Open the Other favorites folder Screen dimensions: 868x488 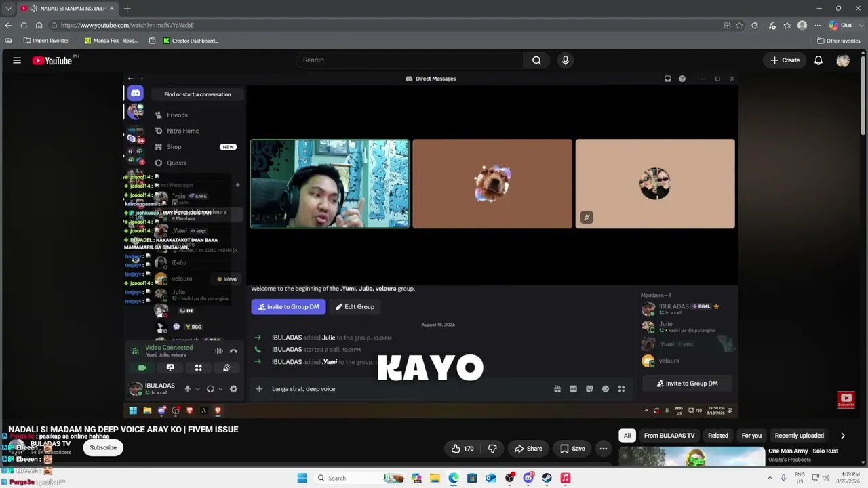pos(838,41)
